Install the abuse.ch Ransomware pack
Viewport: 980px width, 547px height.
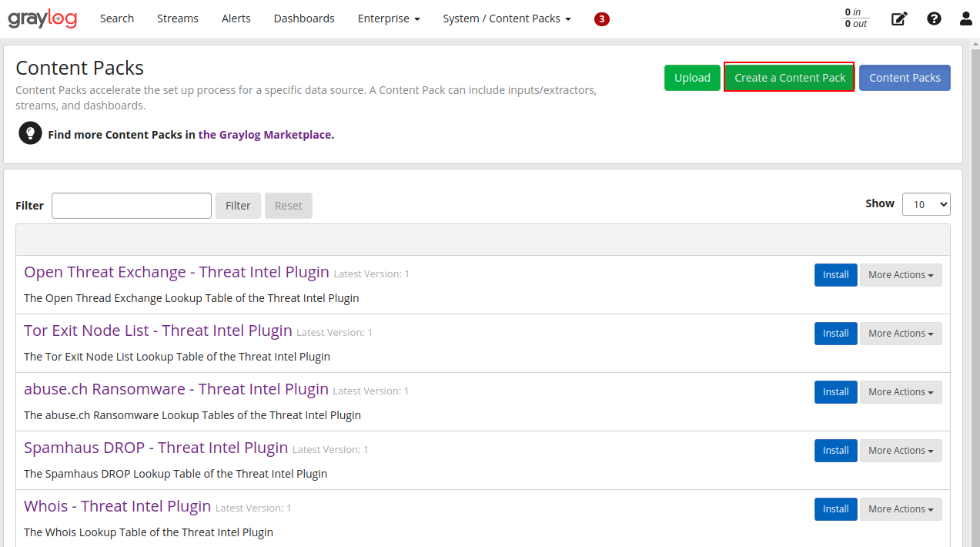835,392
